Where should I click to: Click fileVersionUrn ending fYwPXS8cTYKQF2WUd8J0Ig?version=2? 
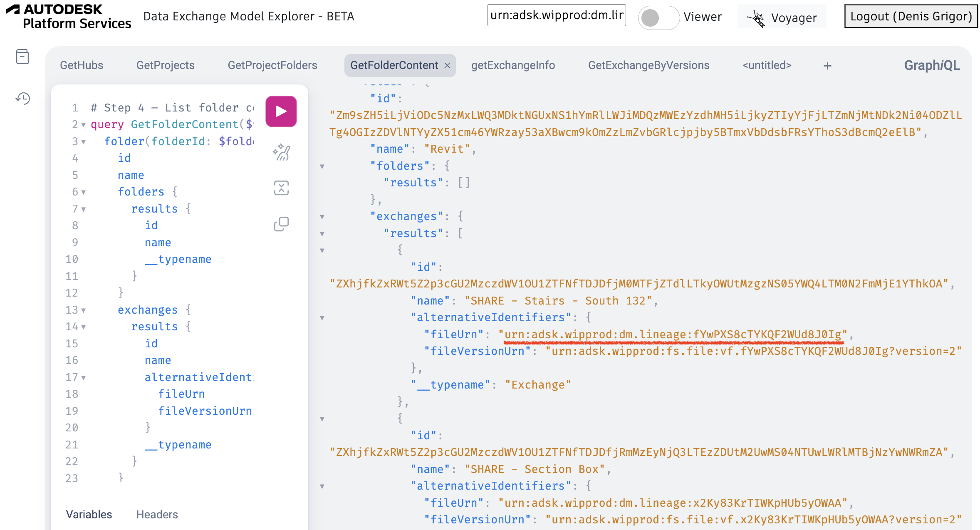click(x=754, y=351)
